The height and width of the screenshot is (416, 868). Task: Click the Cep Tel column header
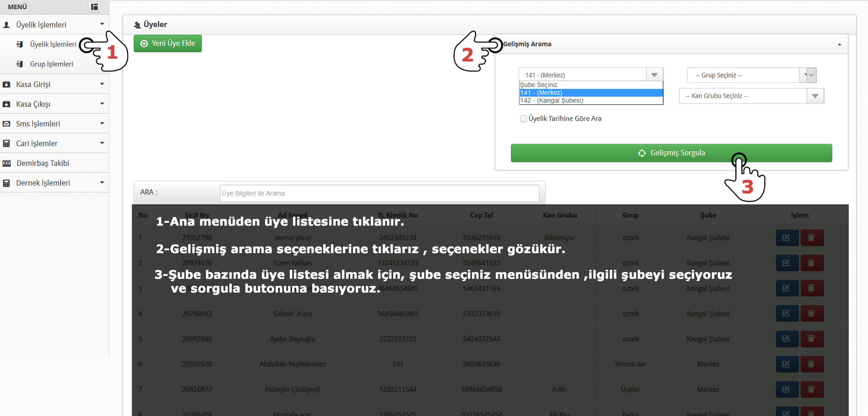482,215
